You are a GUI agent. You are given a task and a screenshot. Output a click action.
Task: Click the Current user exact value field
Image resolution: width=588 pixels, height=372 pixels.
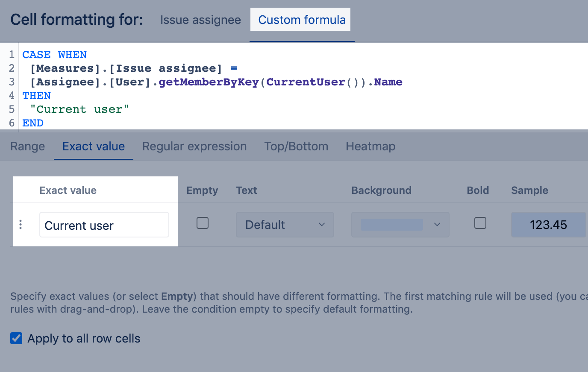(104, 225)
